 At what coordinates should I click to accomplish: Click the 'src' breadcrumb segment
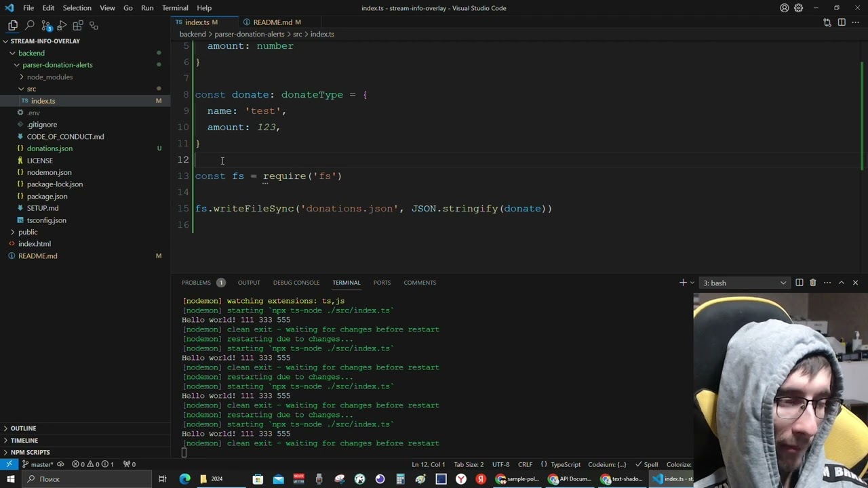(297, 34)
